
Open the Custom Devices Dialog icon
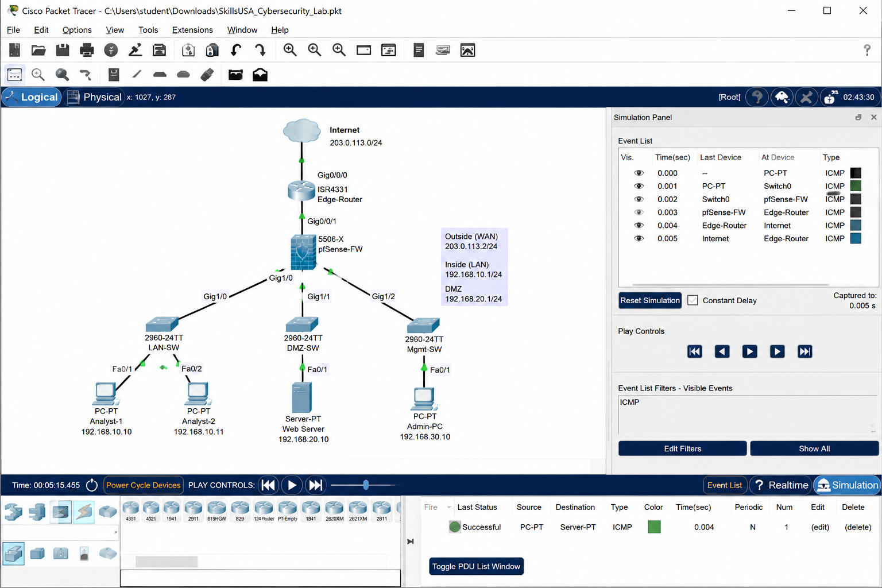tap(389, 51)
